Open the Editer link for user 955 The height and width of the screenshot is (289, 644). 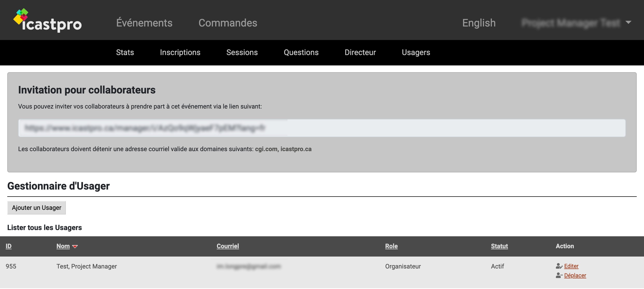coord(571,266)
